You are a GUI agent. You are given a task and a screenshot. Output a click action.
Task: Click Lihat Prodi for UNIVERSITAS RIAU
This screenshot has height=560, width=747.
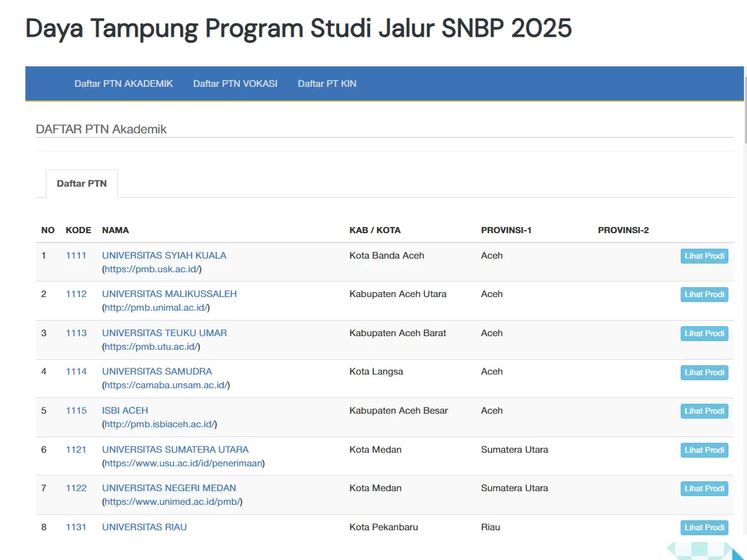[x=704, y=527]
